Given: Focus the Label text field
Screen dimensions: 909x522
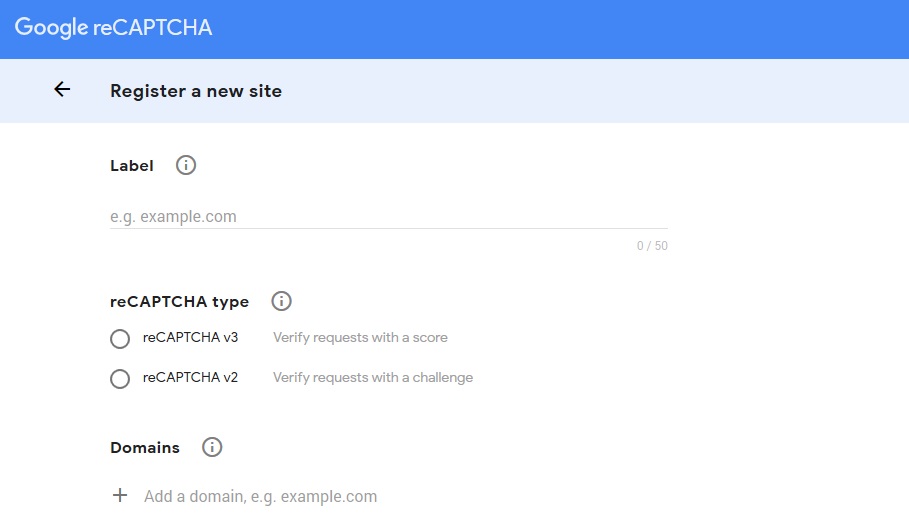Looking at the screenshot, I should point(388,216).
